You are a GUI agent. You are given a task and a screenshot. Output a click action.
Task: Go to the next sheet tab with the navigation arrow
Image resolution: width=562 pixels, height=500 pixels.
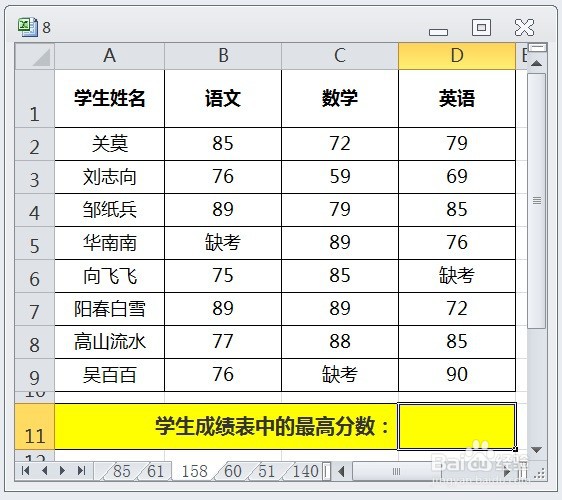tap(62, 470)
